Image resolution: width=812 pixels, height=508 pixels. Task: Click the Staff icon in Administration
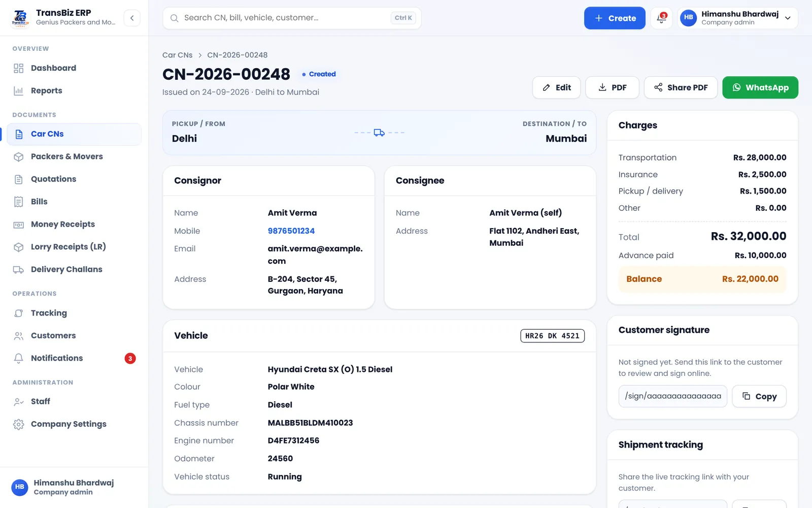(19, 402)
